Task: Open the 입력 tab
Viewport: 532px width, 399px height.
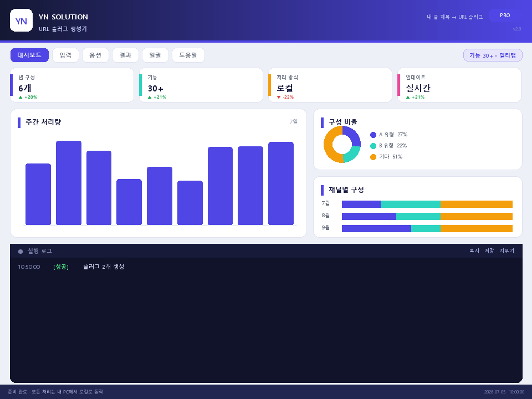Action: coord(65,55)
